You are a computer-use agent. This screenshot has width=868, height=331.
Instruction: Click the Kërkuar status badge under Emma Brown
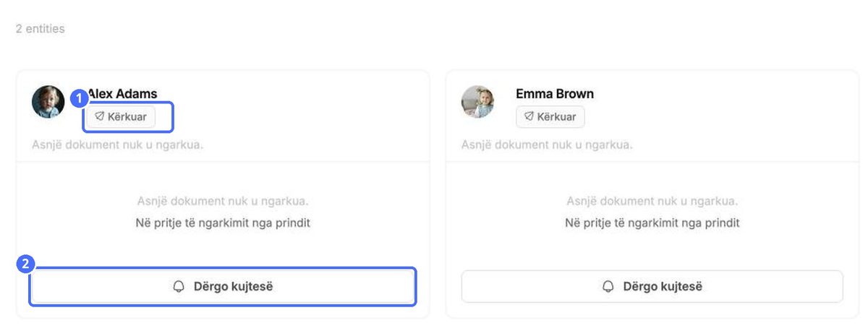[550, 116]
